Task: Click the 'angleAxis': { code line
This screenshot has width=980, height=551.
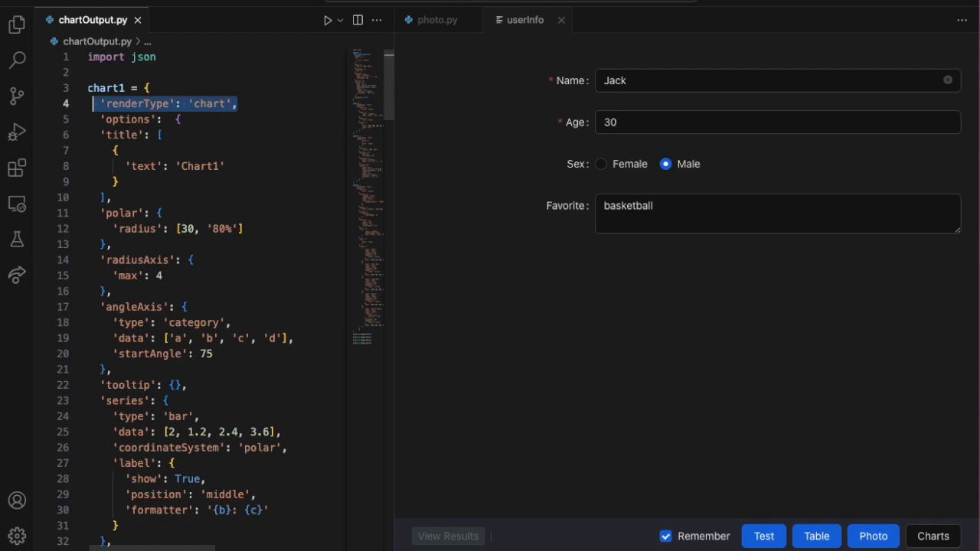Action: point(143,307)
